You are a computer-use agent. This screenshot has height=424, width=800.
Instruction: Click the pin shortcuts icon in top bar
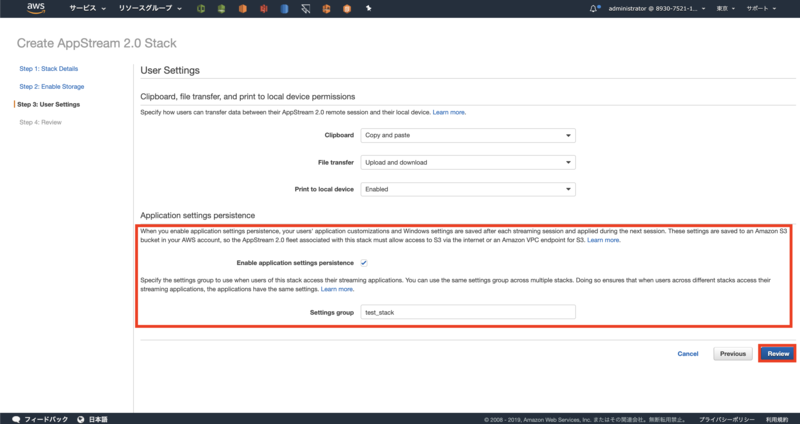[368, 9]
